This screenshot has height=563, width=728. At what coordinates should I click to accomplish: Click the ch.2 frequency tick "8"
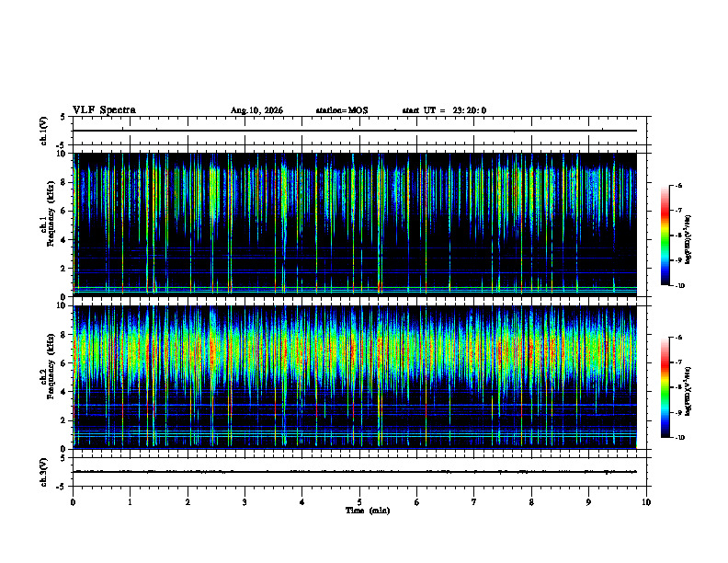(x=63, y=335)
